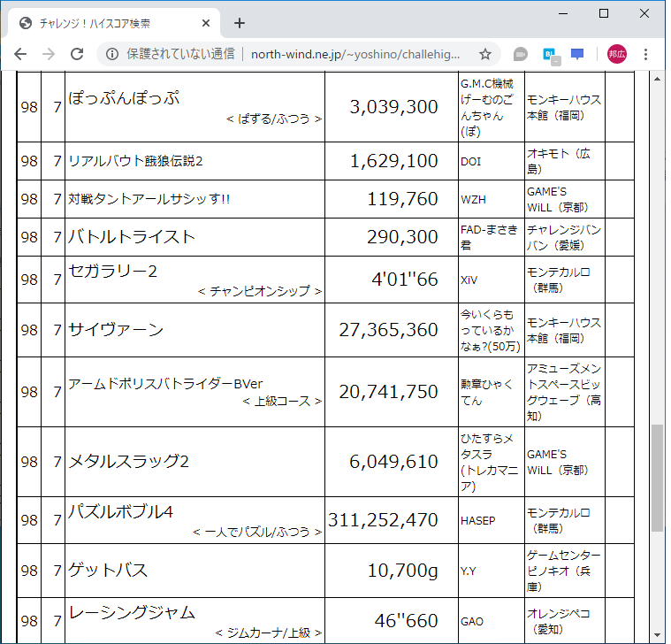The image size is (671, 644).
Task: Select player name Y.Y
Action: click(x=469, y=571)
